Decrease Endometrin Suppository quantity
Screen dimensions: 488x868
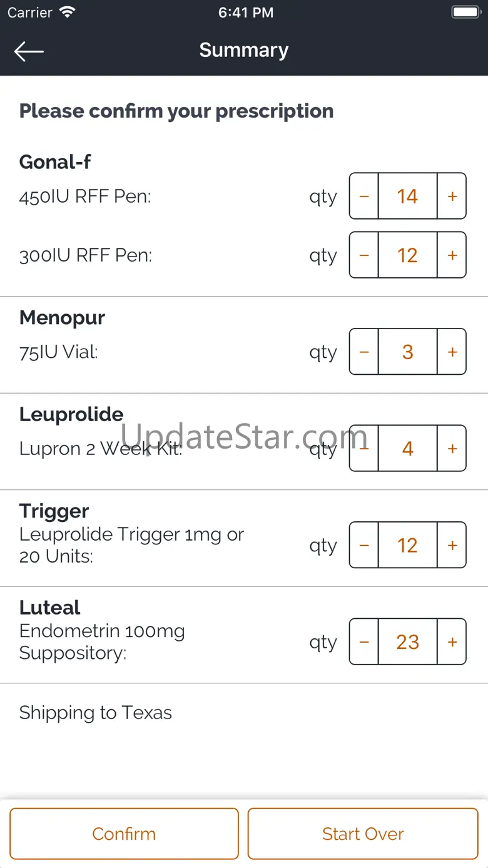click(364, 642)
